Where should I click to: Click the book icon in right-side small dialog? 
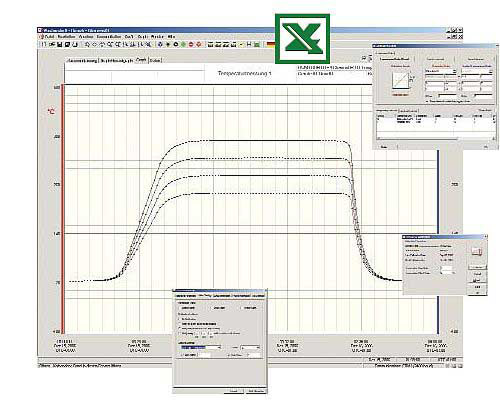[x=477, y=252]
